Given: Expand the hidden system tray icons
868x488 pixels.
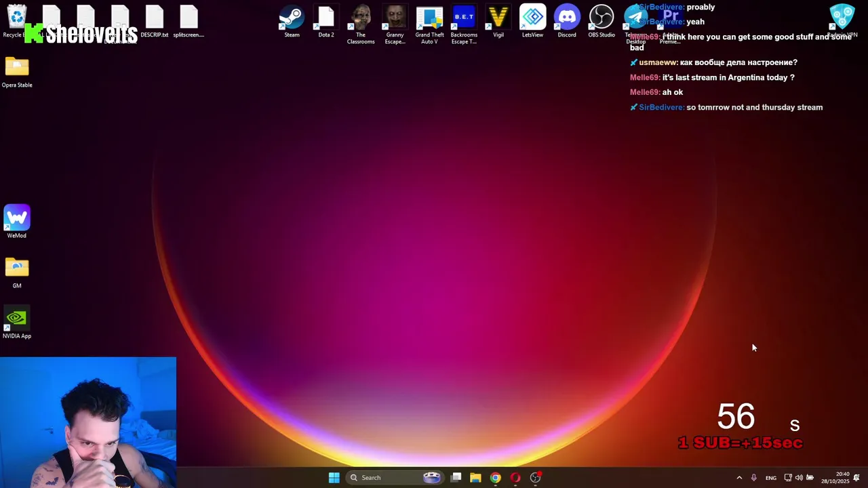Looking at the screenshot, I should coord(739,477).
